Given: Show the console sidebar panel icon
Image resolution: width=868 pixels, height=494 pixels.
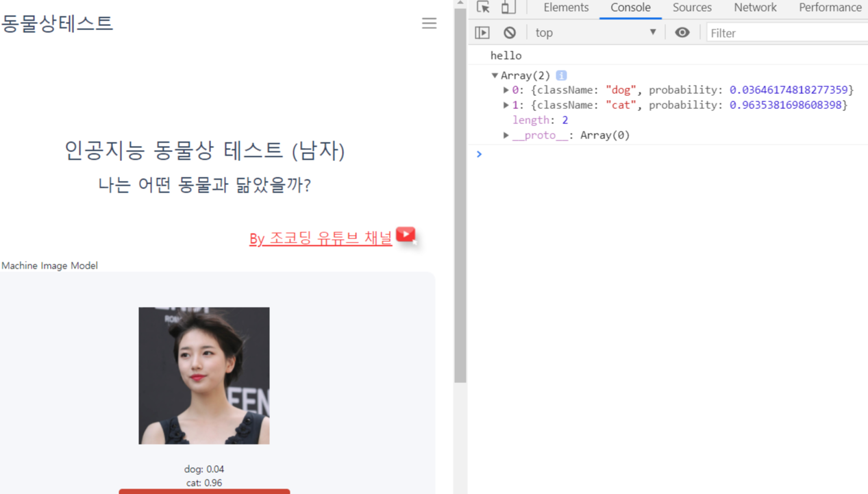Looking at the screenshot, I should pyautogui.click(x=482, y=32).
